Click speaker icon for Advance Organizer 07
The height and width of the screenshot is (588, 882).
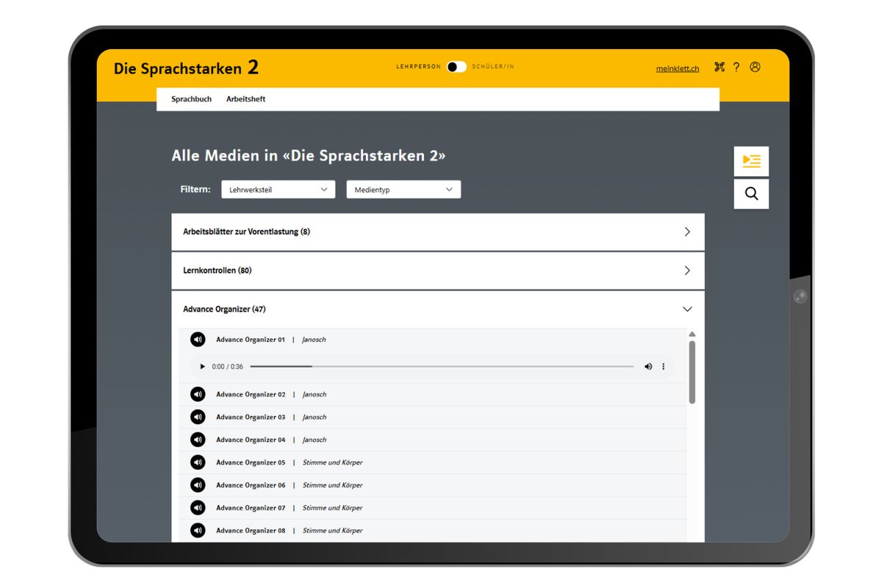click(x=198, y=508)
